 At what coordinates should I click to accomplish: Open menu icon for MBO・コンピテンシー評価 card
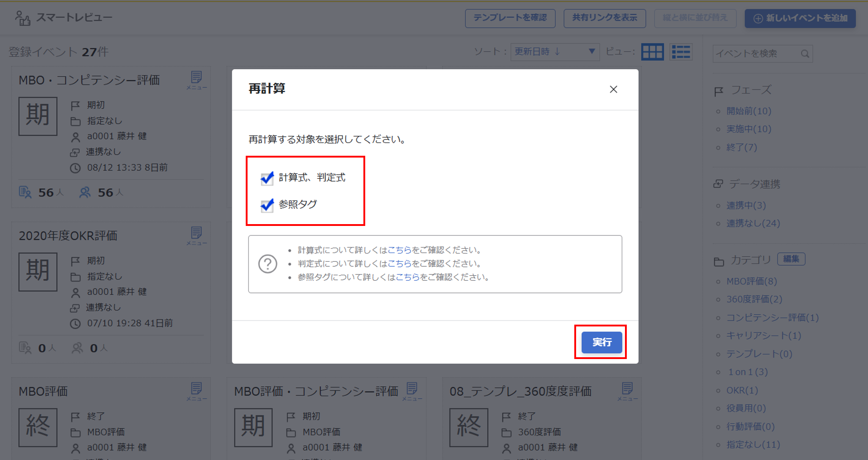coord(196,80)
